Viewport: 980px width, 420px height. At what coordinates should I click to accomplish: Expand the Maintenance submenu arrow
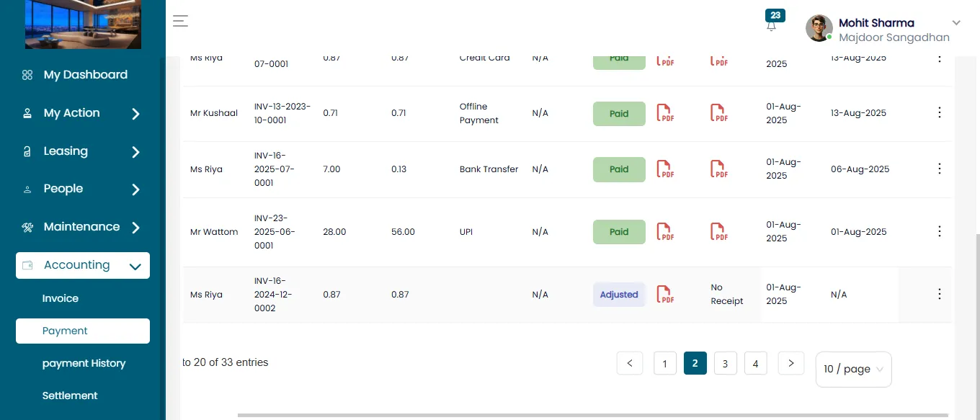coord(135,228)
